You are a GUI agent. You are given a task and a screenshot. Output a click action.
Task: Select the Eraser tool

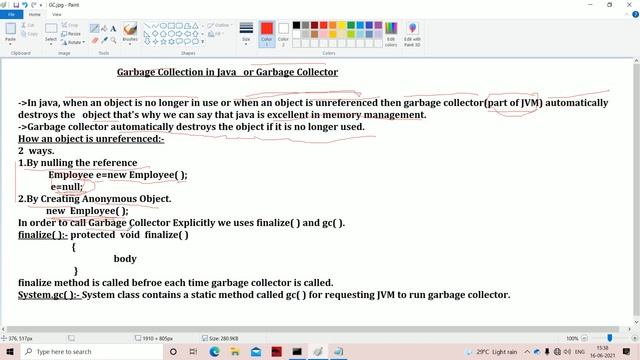click(x=95, y=40)
